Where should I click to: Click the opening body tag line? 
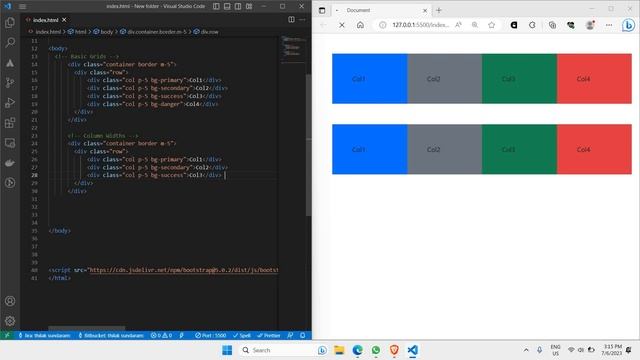[58, 48]
